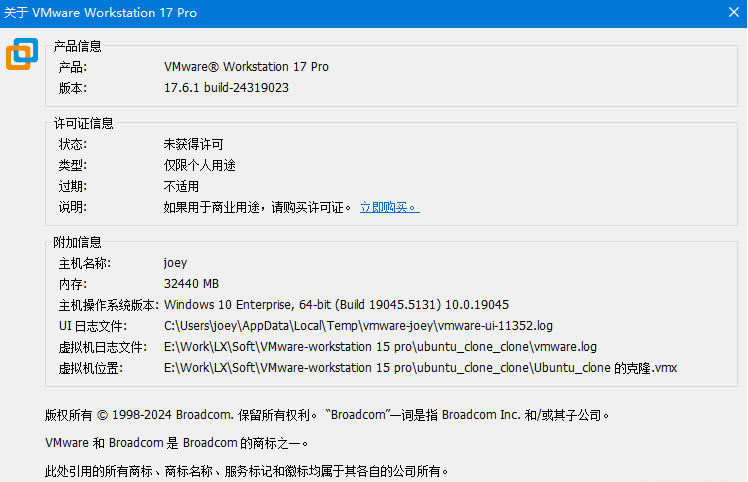Click the description text 如果用于商业用途
This screenshot has width=748, height=482.
(258, 207)
